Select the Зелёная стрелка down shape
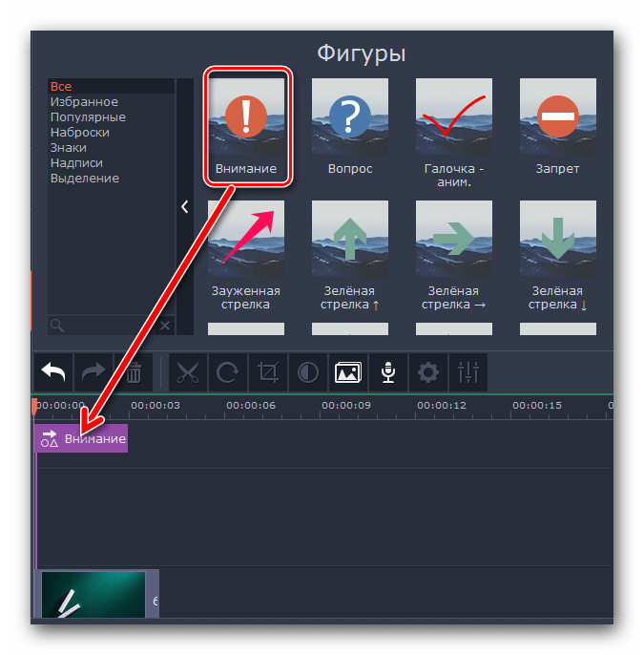Image resolution: width=644 pixels, height=655 pixels. tap(557, 239)
